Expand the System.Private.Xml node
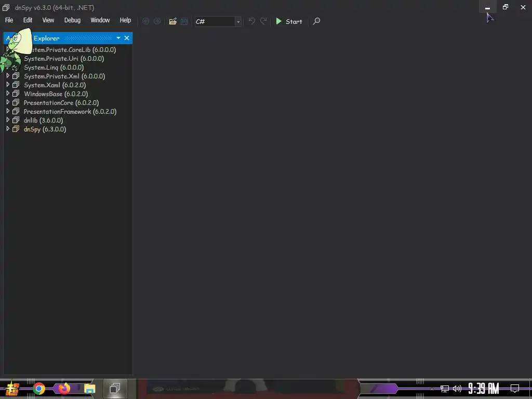Viewport: 532px width, 399px height. [7, 76]
